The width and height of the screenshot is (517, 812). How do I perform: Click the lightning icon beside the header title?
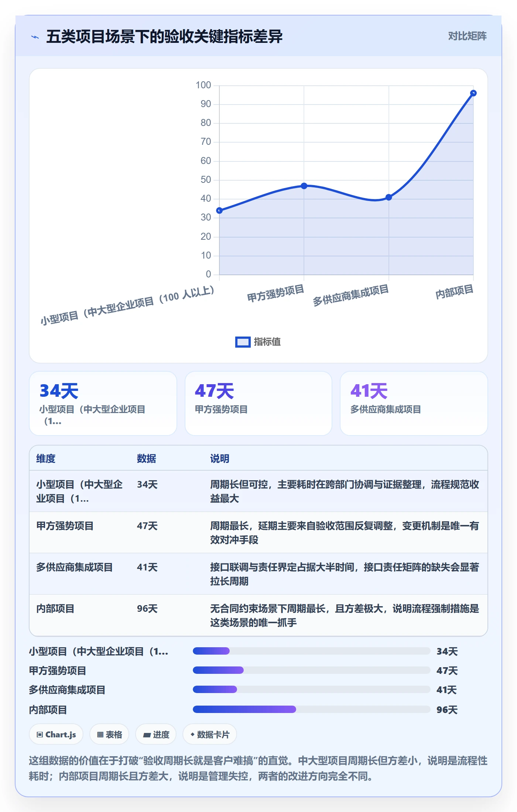(35, 37)
